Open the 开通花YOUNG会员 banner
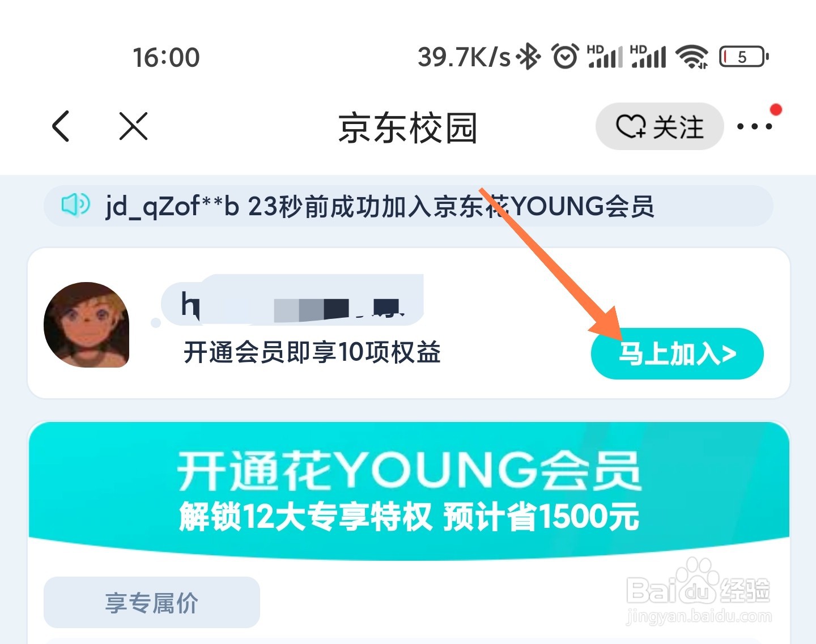 409,491
